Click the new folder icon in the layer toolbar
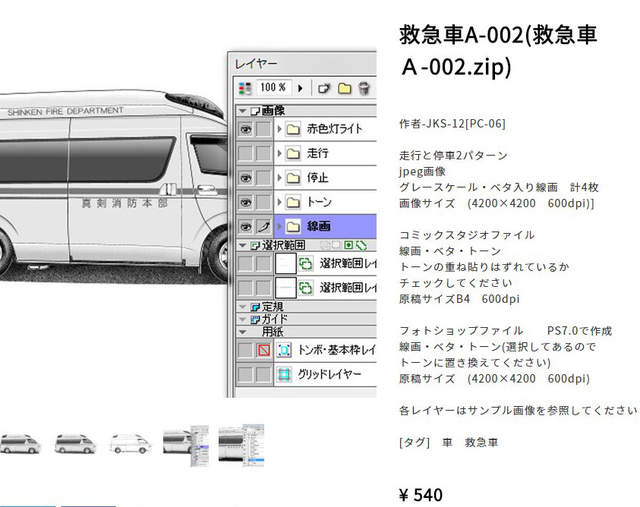The image size is (640, 507). click(344, 88)
